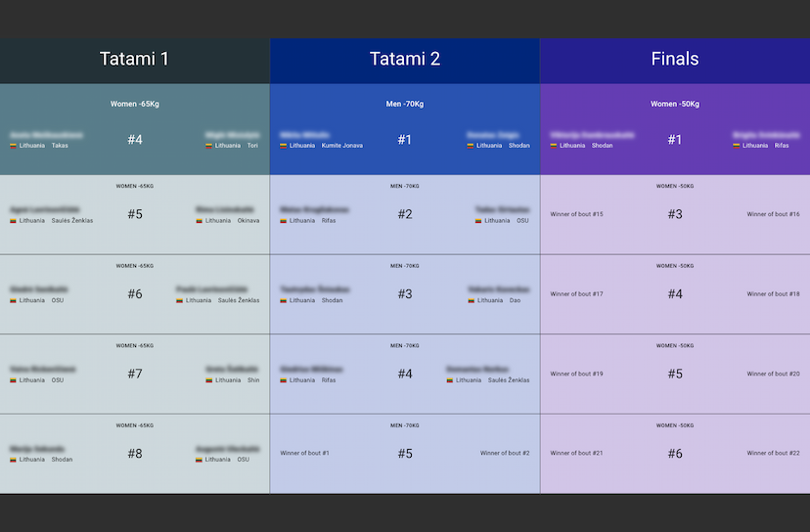Click the flag next to Finals Rifas club

coord(737,146)
